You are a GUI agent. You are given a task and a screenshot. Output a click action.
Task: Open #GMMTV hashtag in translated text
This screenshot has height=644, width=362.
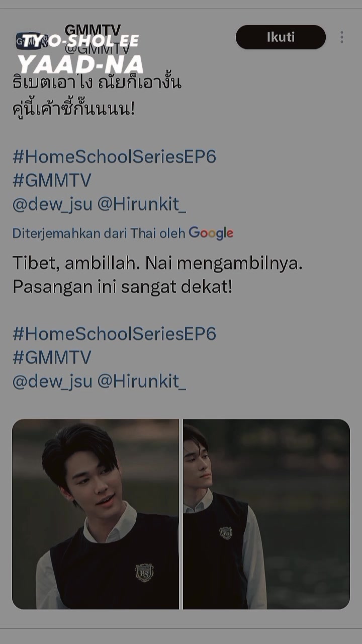tap(52, 357)
